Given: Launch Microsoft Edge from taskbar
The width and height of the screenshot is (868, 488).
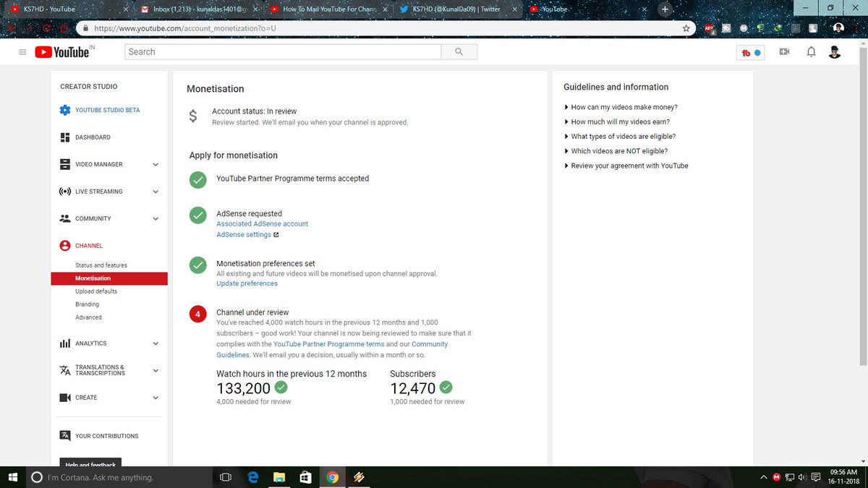Looking at the screenshot, I should coord(252,477).
